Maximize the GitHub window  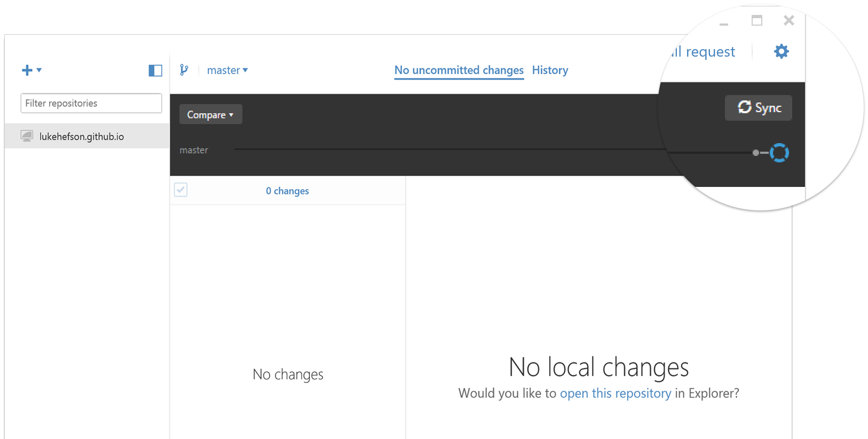click(757, 21)
